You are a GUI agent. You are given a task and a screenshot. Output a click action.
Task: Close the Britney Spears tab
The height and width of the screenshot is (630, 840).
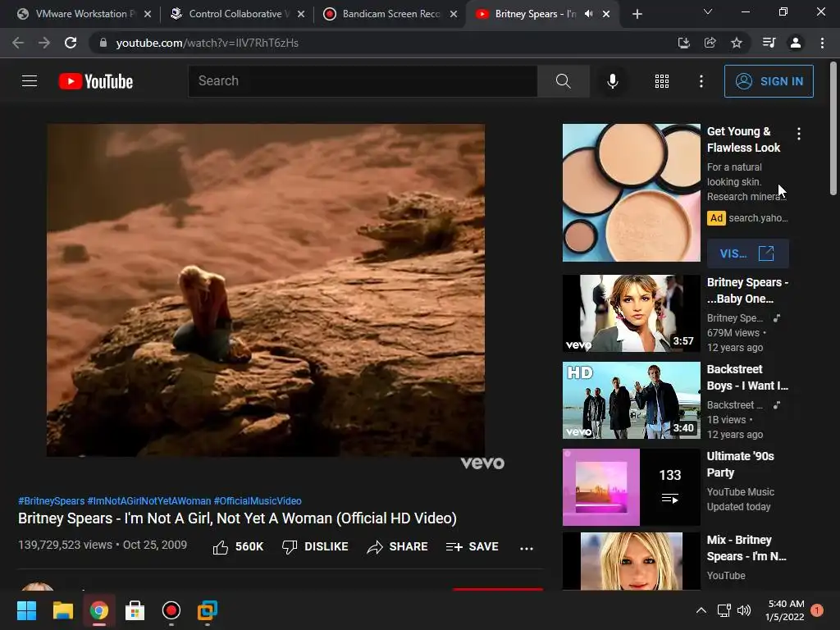point(606,14)
